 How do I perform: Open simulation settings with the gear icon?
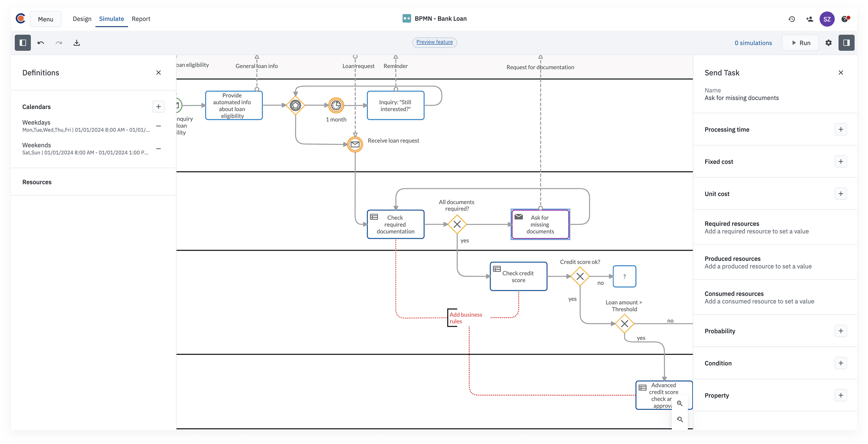click(828, 43)
